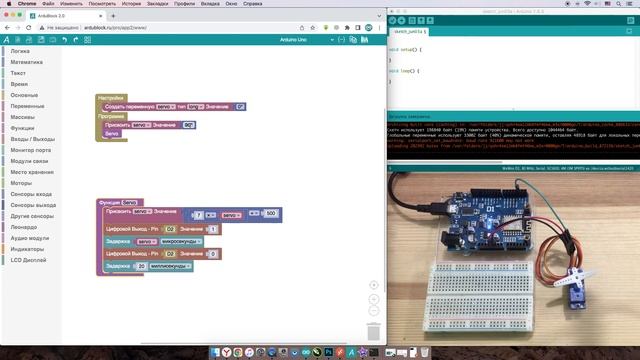Open the long type dropdown in variable block
The width and height of the screenshot is (640, 360).
(x=196, y=107)
